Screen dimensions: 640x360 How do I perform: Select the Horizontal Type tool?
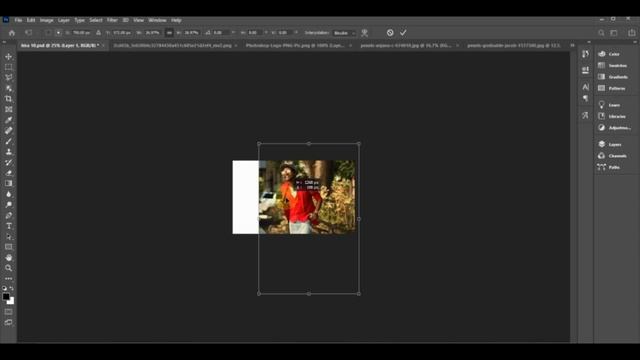coord(9,226)
